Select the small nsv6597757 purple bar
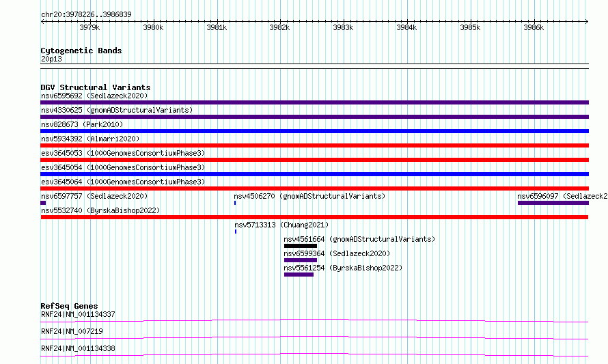The height and width of the screenshot is (364, 608). (43, 203)
